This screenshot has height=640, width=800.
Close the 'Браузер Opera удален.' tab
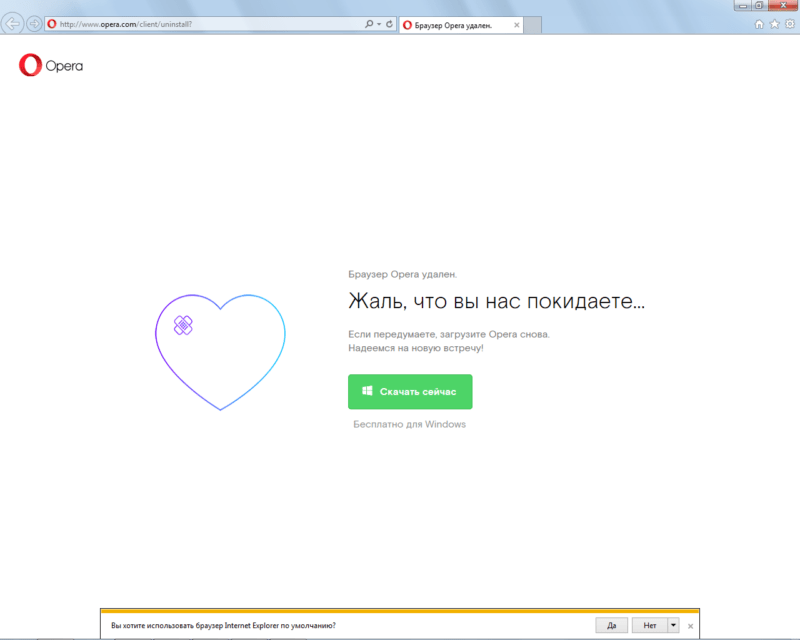[x=516, y=25]
